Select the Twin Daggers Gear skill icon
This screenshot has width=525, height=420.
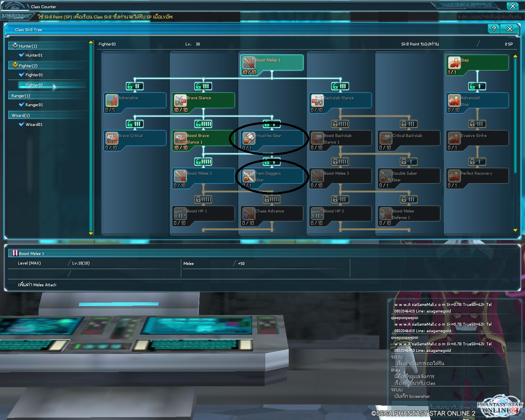(249, 176)
